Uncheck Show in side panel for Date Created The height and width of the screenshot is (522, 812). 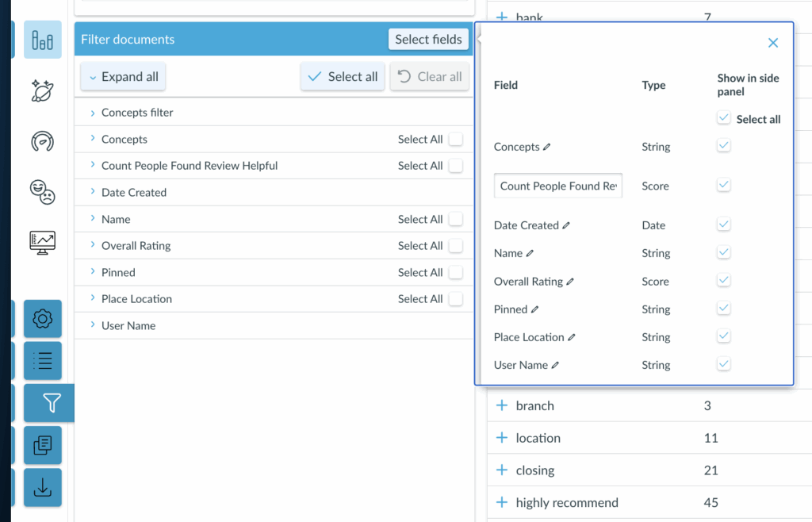pyautogui.click(x=723, y=225)
